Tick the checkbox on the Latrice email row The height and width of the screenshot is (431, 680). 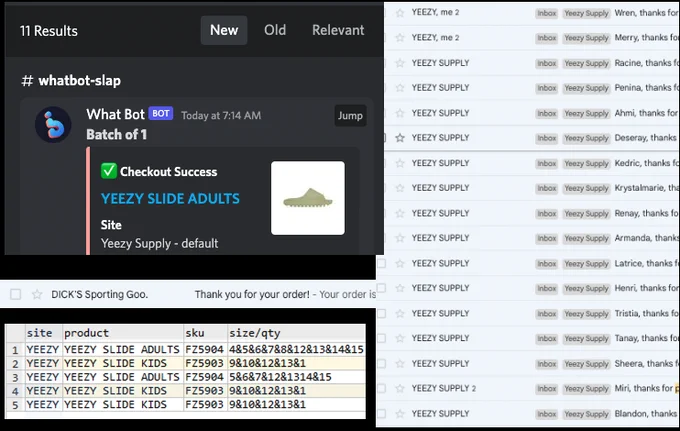pos(381,263)
